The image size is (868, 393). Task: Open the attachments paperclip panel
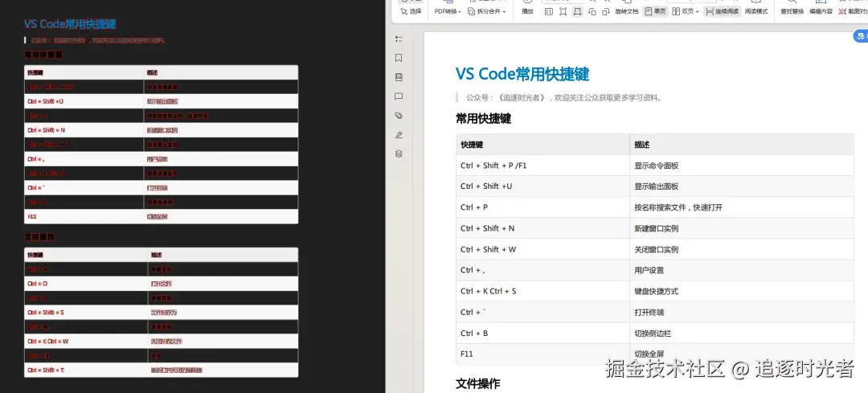(x=399, y=116)
